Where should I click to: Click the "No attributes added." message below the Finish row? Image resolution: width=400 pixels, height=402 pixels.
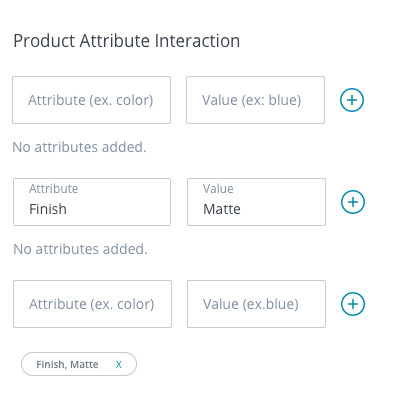80,249
